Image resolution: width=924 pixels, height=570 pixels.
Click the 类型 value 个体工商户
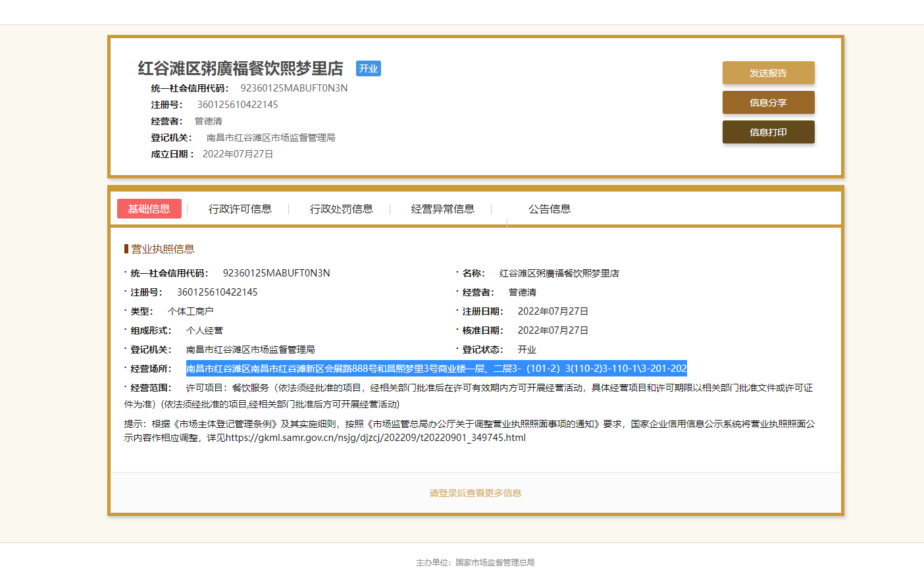[x=191, y=311]
